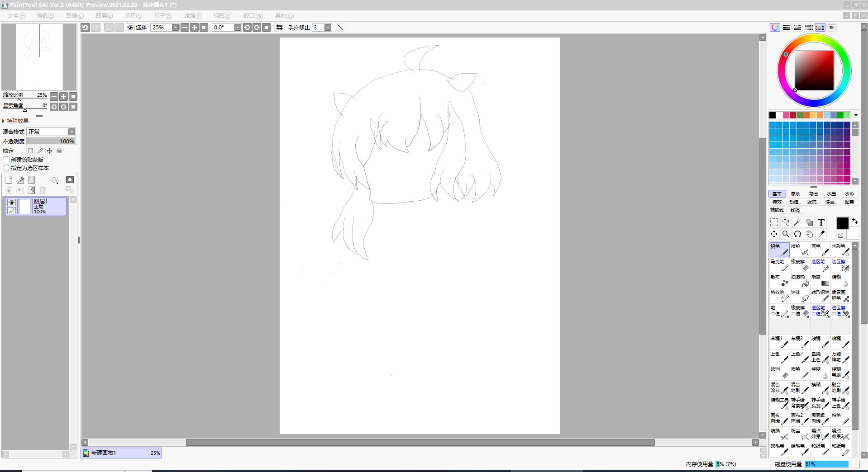The height and width of the screenshot is (472, 868).
Task: Choose the 橡皮擦 eraser brush
Action: [800, 265]
